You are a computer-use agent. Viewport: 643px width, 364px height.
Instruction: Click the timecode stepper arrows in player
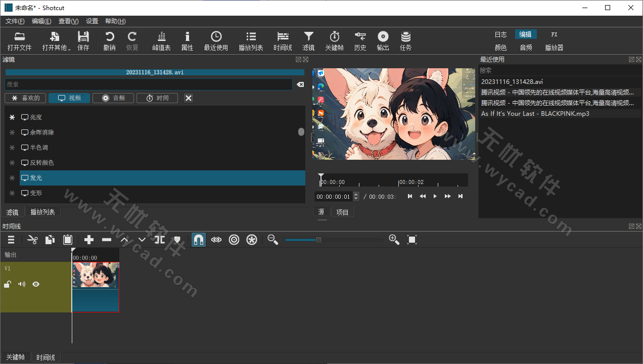click(x=356, y=197)
